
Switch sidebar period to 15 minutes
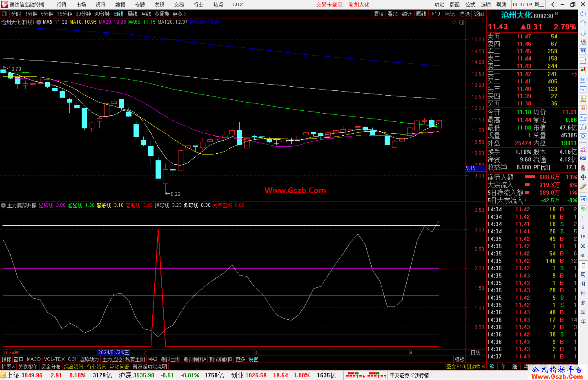coord(583,237)
